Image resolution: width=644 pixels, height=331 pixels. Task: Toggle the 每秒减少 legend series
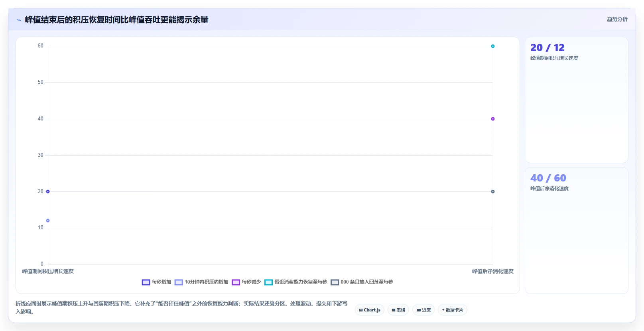(x=246, y=282)
